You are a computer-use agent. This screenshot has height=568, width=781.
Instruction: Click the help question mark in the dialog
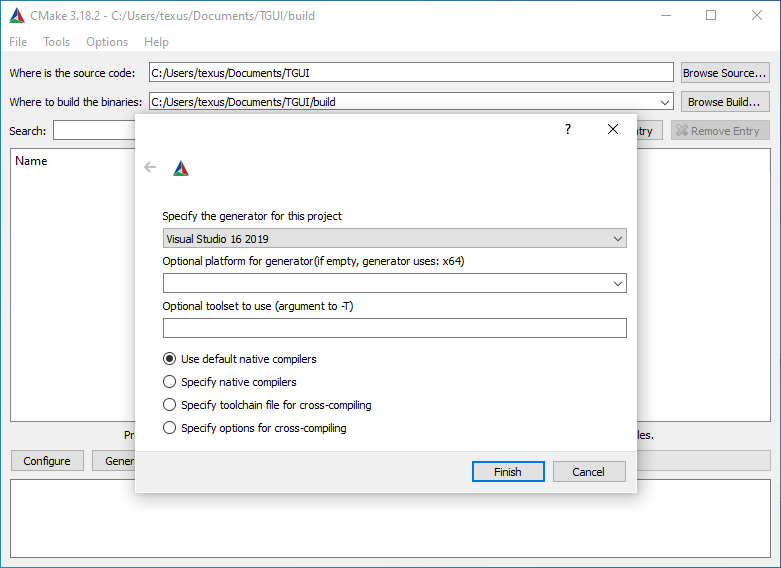click(568, 130)
